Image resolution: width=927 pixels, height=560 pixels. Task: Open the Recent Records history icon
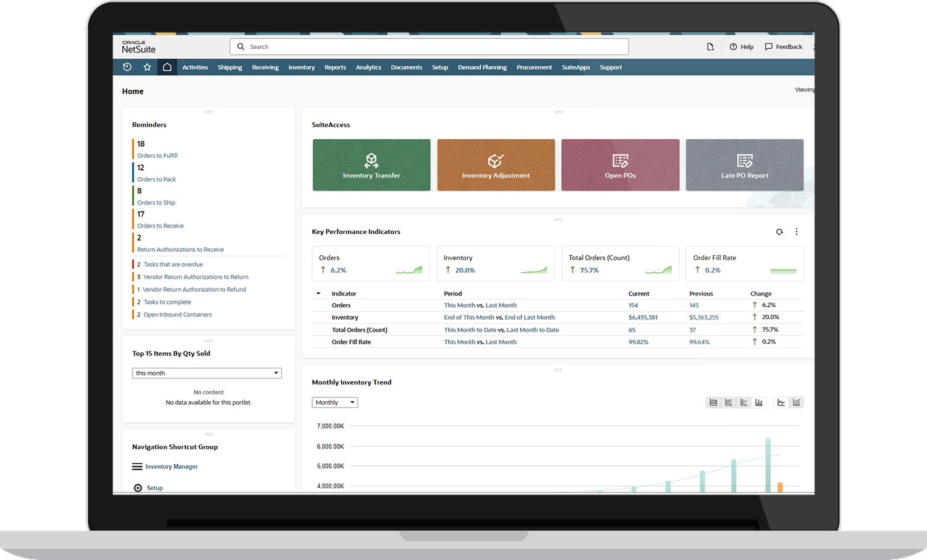pyautogui.click(x=127, y=67)
